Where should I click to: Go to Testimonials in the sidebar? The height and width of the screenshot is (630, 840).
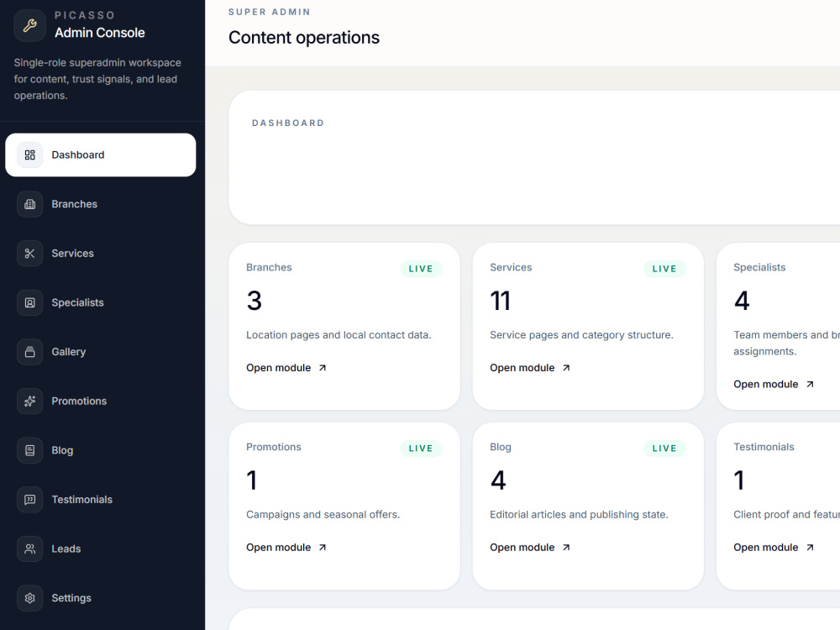click(101, 500)
